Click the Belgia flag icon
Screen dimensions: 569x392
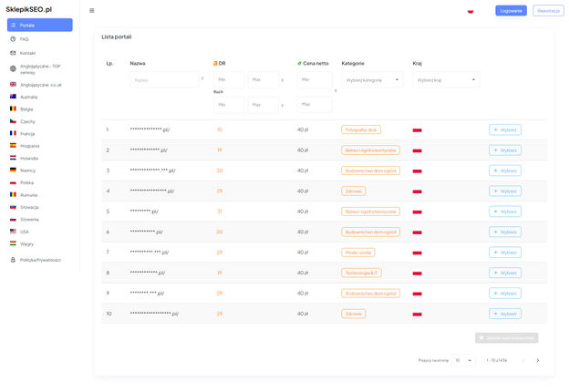coord(13,108)
